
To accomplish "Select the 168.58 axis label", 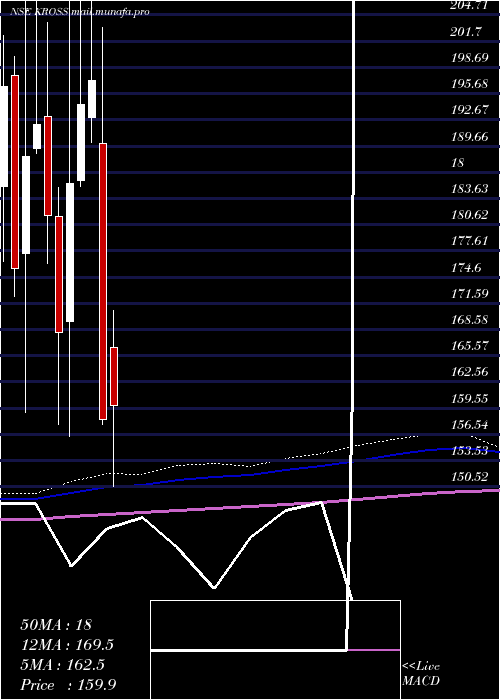I will tap(470, 320).
